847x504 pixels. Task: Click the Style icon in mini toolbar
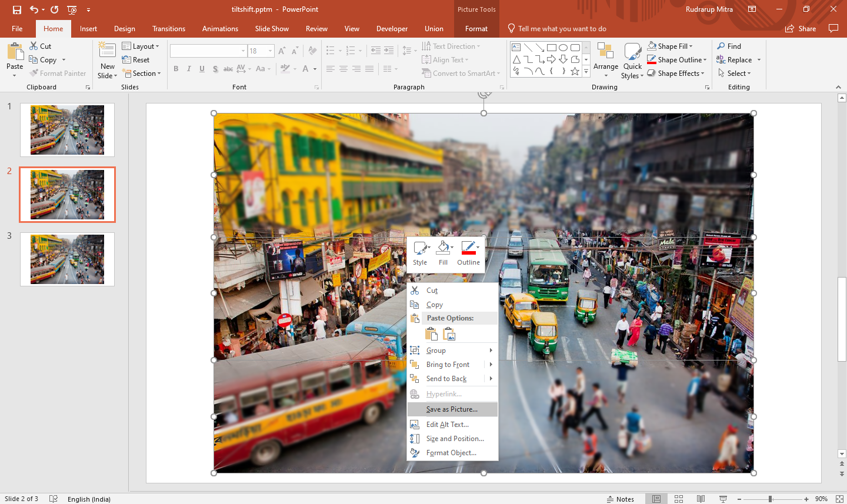(420, 248)
